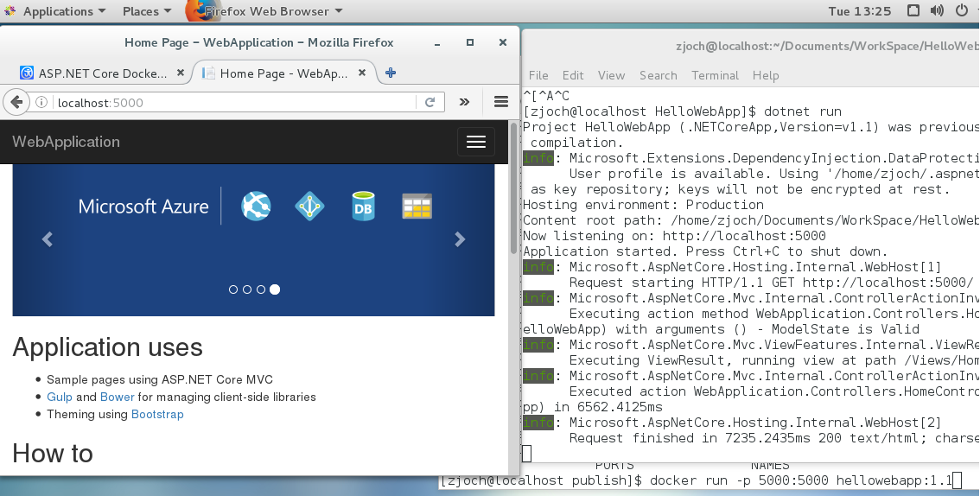Click the WebApplication brand link

tap(67, 142)
